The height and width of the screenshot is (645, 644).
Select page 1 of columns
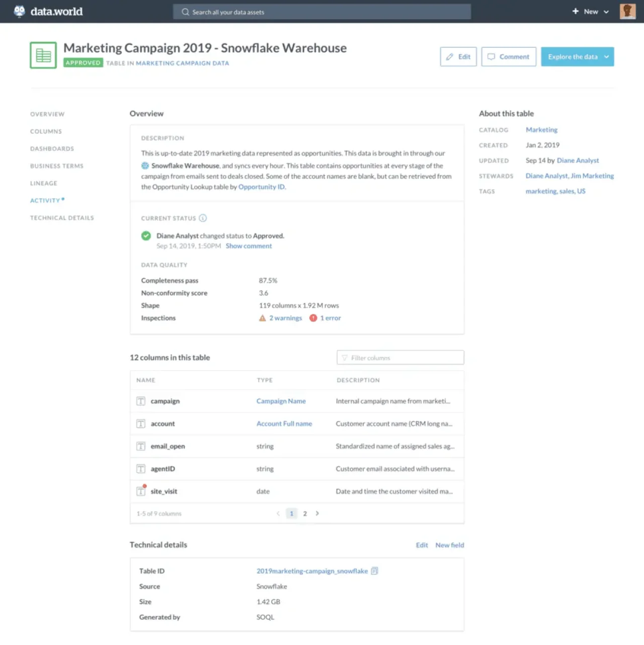pyautogui.click(x=291, y=514)
